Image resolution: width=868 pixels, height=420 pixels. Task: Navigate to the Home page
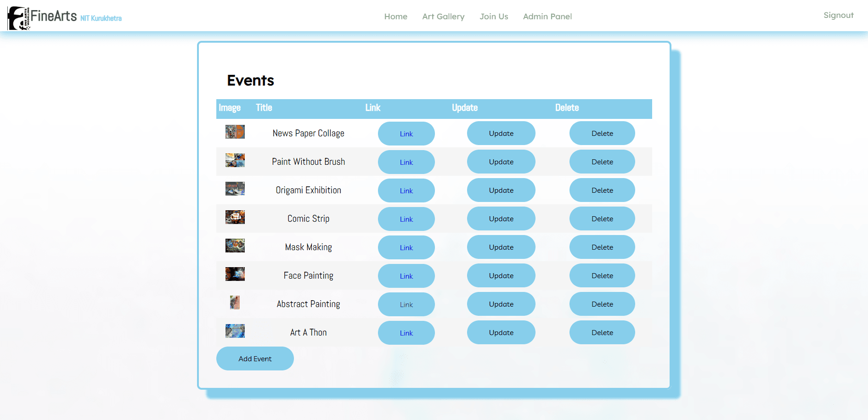395,17
